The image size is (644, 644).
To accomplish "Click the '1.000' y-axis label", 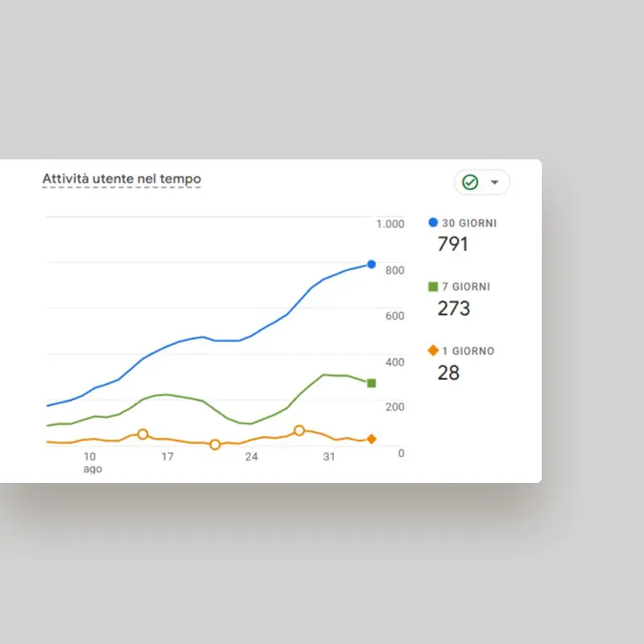I will (x=390, y=225).
